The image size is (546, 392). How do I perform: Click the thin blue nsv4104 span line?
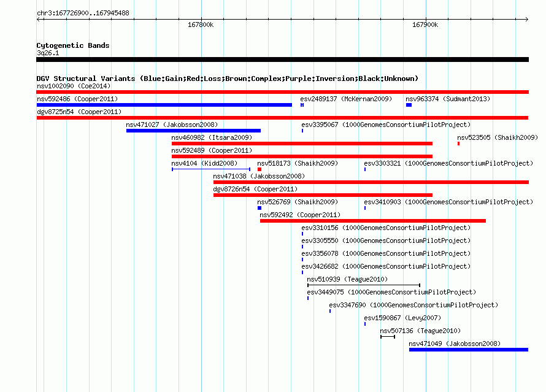pyautogui.click(x=211, y=169)
